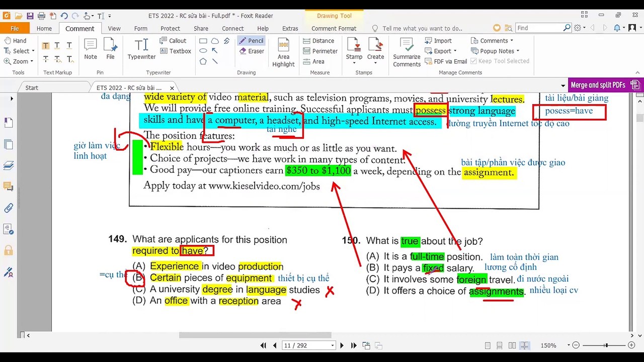Select the Eraser tool

pos(251,51)
